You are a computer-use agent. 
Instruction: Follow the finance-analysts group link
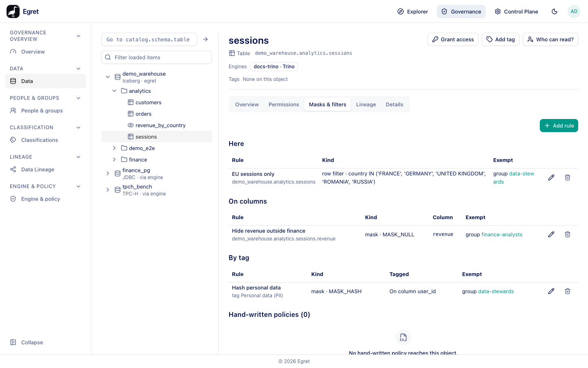pyautogui.click(x=502, y=235)
